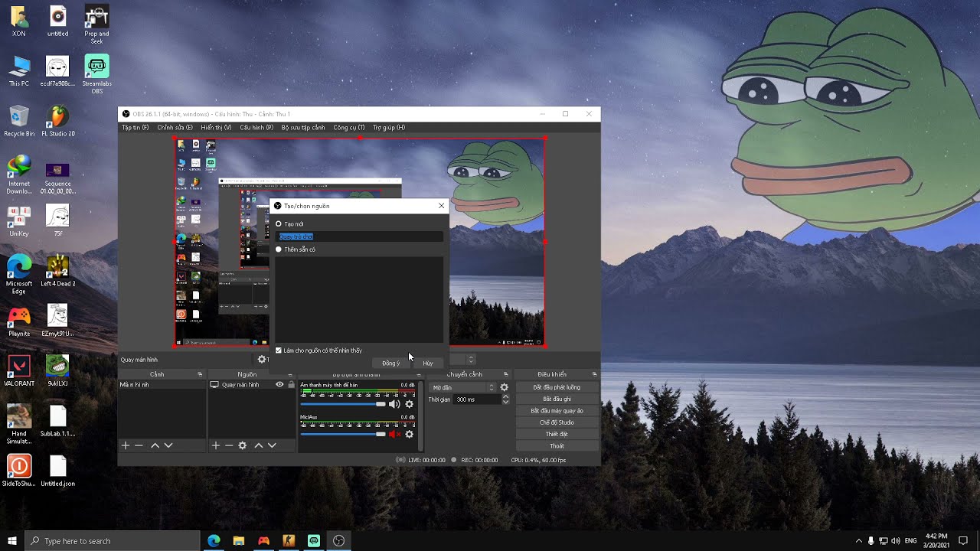The width and height of the screenshot is (980, 551).
Task: Pop out the Nguồn dock panel
Action: pyautogui.click(x=290, y=374)
